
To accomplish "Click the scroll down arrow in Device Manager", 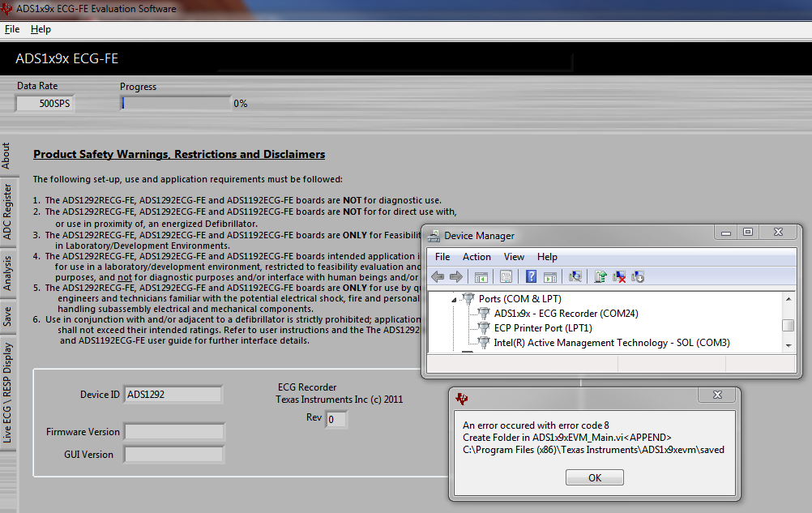I will coord(788,345).
